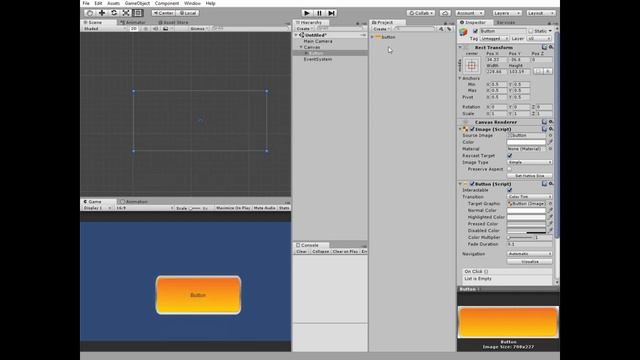Toggle scene lighting icon

tap(146, 29)
